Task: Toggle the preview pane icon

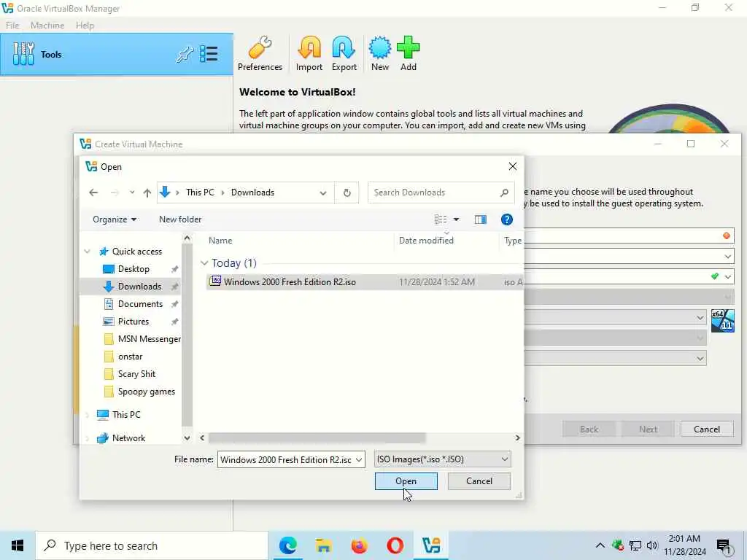Action: (480, 219)
